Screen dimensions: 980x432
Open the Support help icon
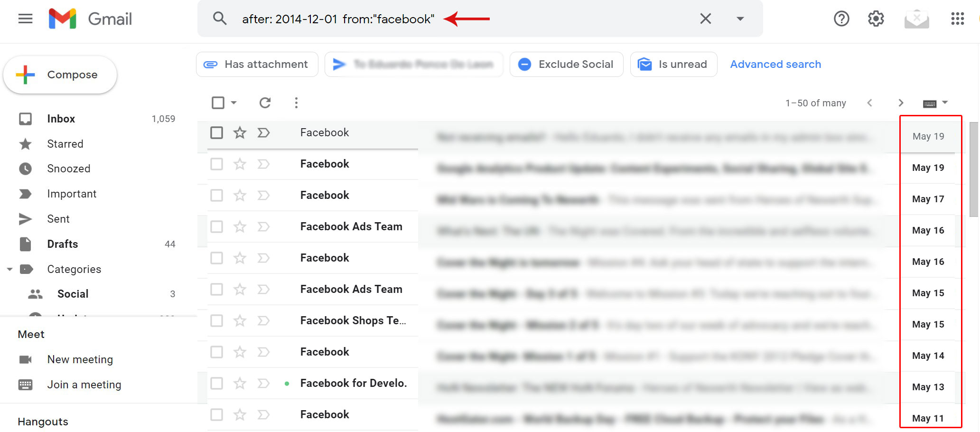(841, 19)
